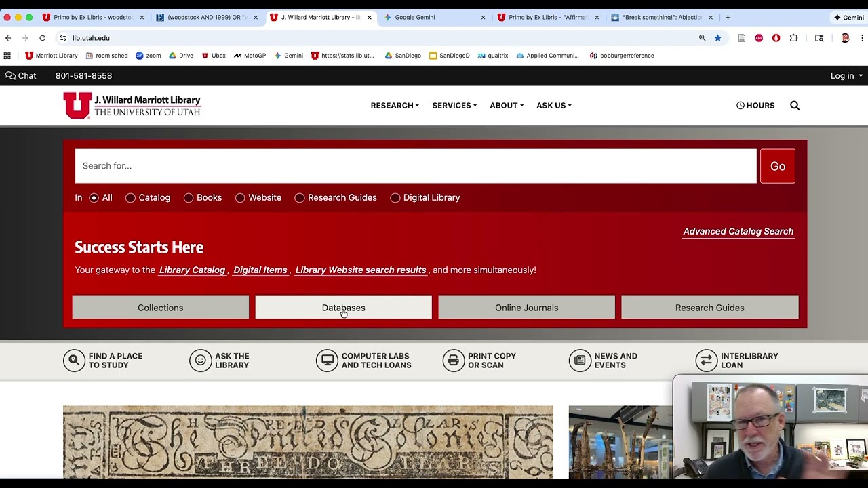Click the browser back arrow
The width and height of the screenshot is (868, 488).
8,38
